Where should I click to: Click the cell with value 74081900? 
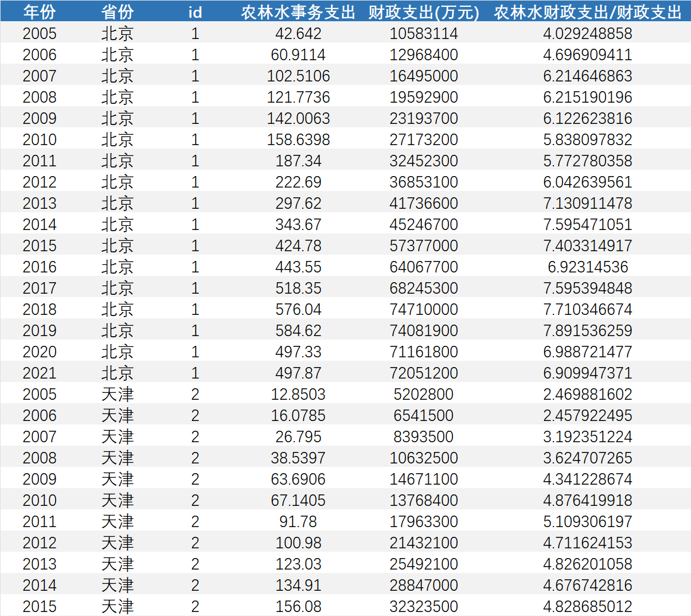coord(424,331)
